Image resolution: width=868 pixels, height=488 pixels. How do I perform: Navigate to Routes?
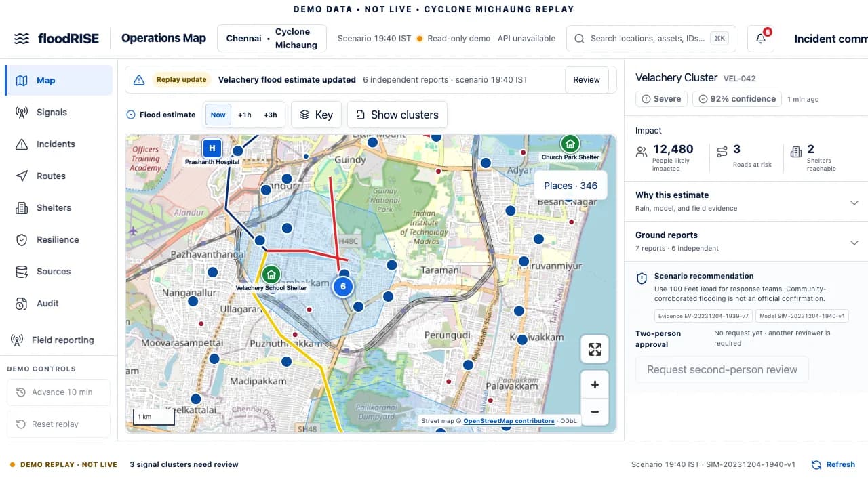[x=59, y=176]
